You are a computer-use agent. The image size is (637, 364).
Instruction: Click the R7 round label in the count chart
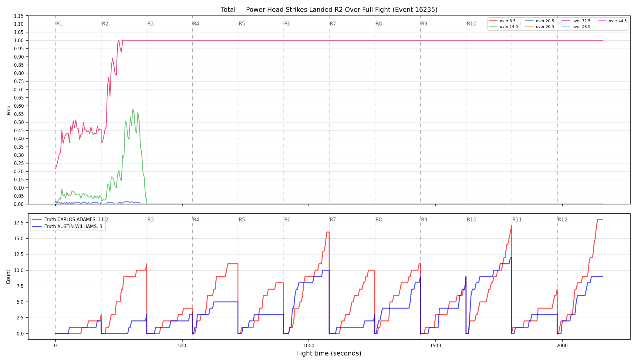pos(333,220)
